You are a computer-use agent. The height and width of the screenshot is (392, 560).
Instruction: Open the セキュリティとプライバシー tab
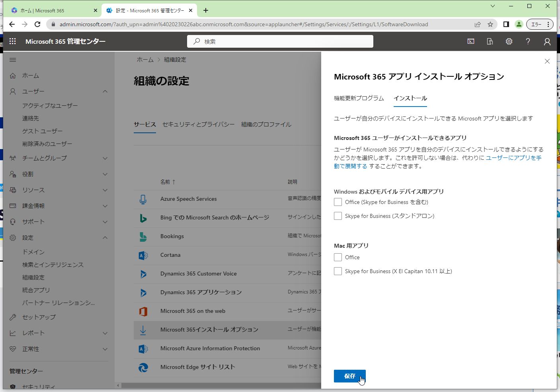coord(199,124)
